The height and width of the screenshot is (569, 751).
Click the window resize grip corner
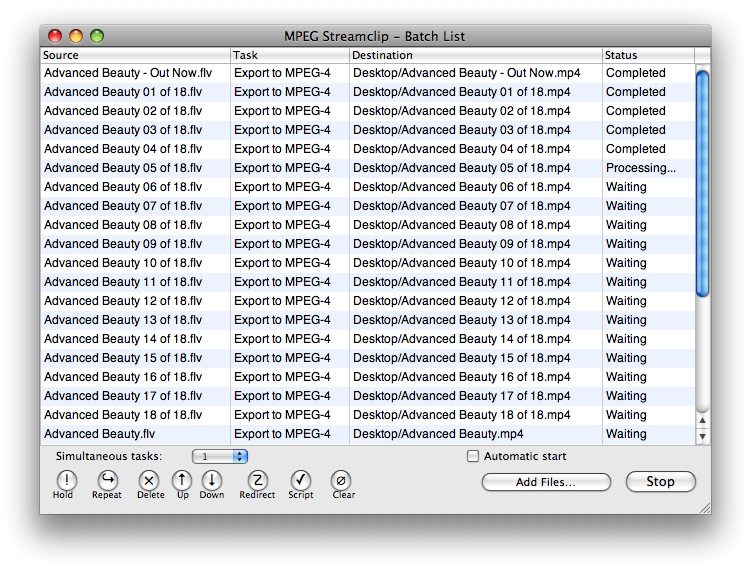pos(705,508)
